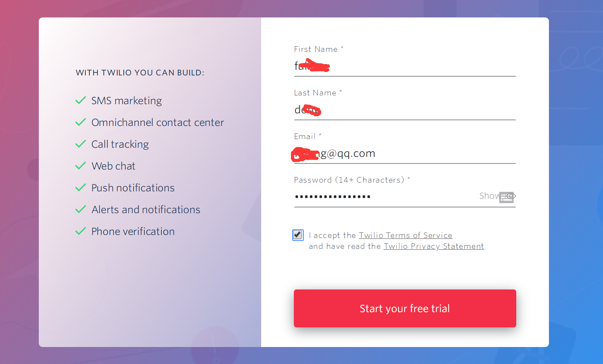Select the checkmark beside Alerts and notifications
603x364 pixels.
[81, 210]
